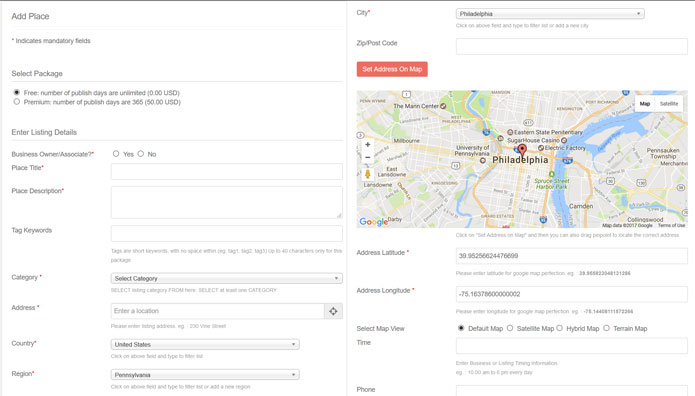Image resolution: width=695 pixels, height=396 pixels.
Task: Switch the map to Satellite tab
Action: tap(669, 104)
